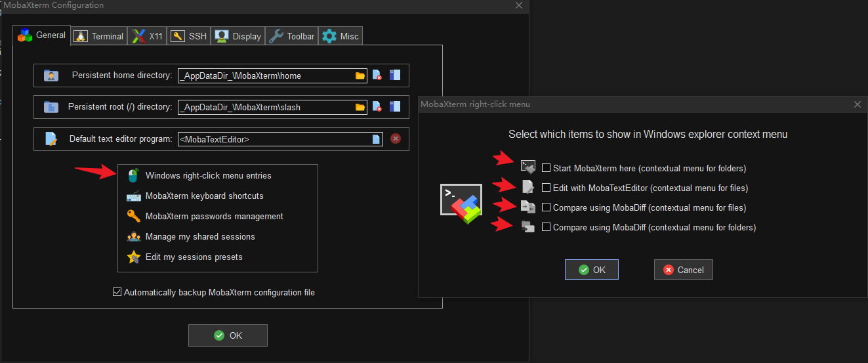Click the star icon for sessions presets
868x363 pixels.
tap(134, 257)
